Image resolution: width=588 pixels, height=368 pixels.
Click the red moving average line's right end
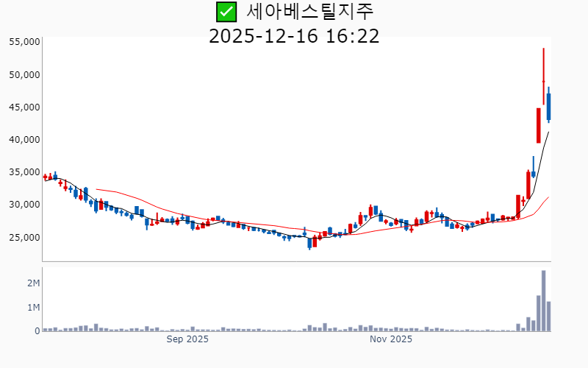(x=548, y=197)
